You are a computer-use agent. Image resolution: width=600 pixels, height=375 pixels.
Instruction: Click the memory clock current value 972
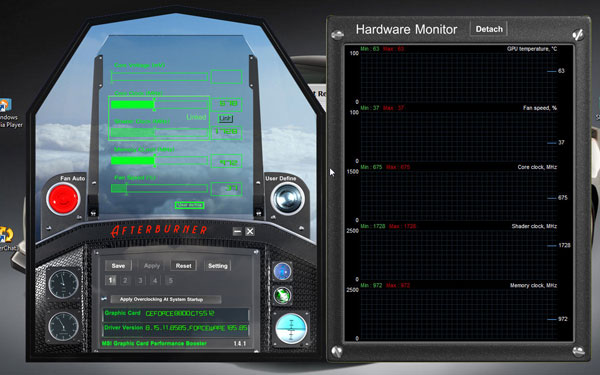pos(563,319)
